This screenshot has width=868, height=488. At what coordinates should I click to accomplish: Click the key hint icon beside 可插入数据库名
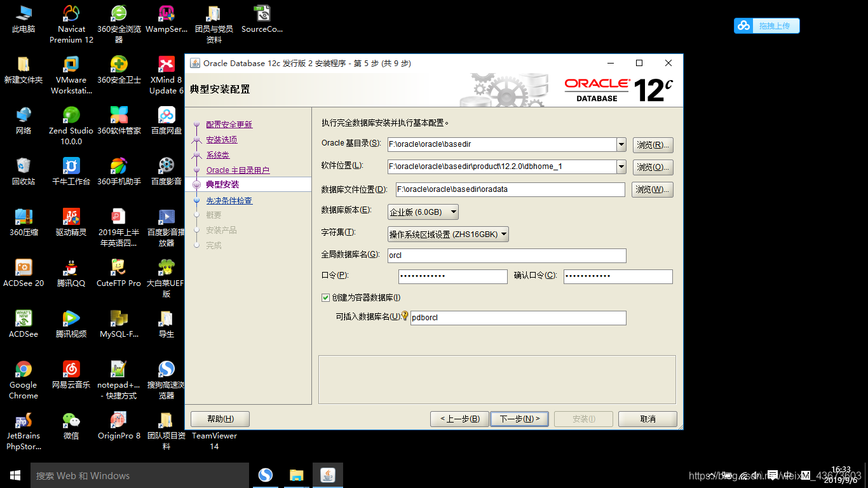[405, 315]
